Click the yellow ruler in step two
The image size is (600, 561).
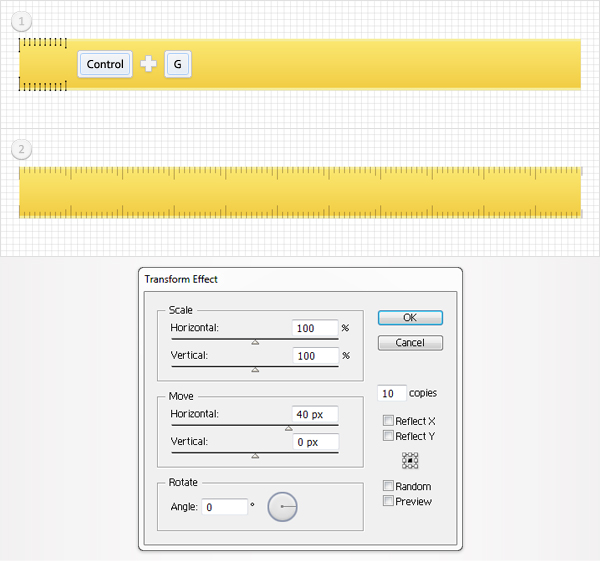pos(300,192)
